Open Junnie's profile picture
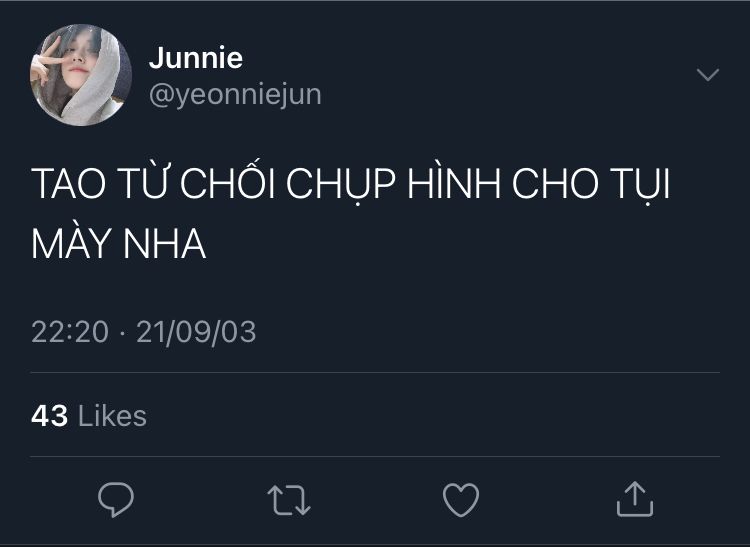The height and width of the screenshot is (547, 750). pyautogui.click(x=81, y=75)
